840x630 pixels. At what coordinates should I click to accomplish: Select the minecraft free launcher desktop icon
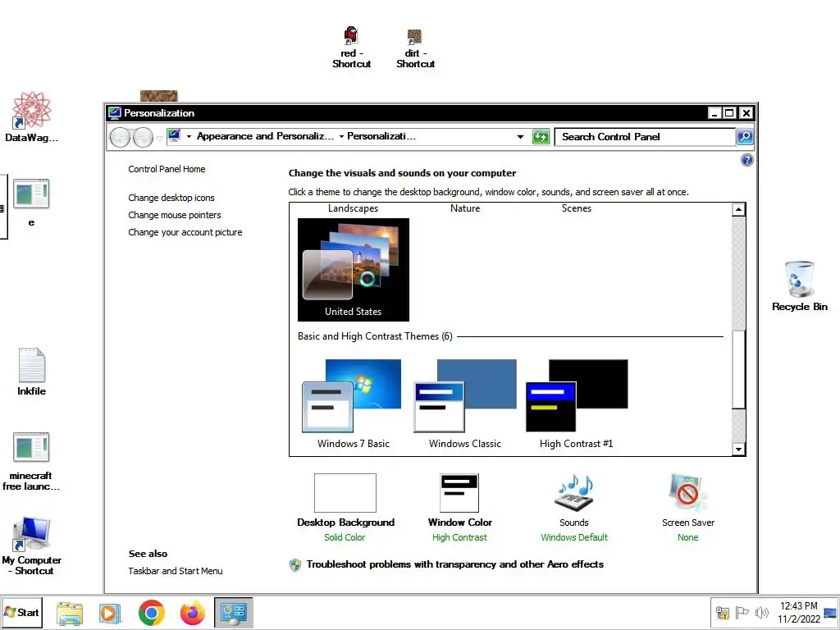31,462
